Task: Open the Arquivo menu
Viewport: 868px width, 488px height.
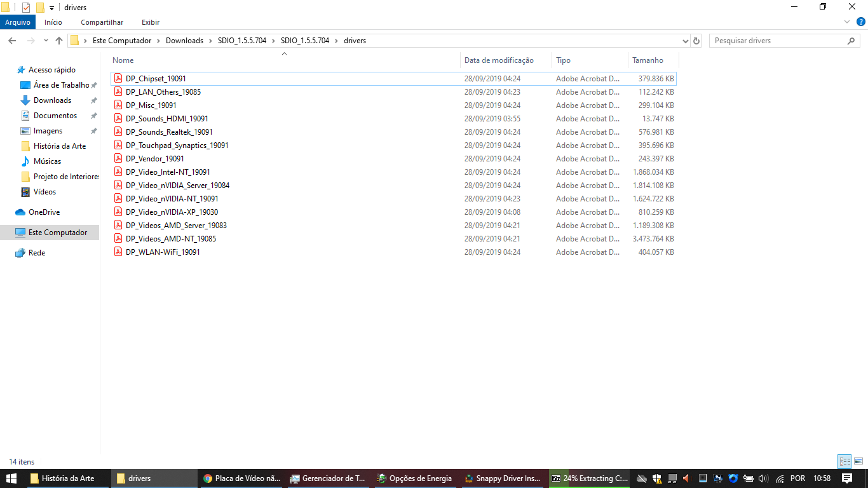Action: (18, 22)
